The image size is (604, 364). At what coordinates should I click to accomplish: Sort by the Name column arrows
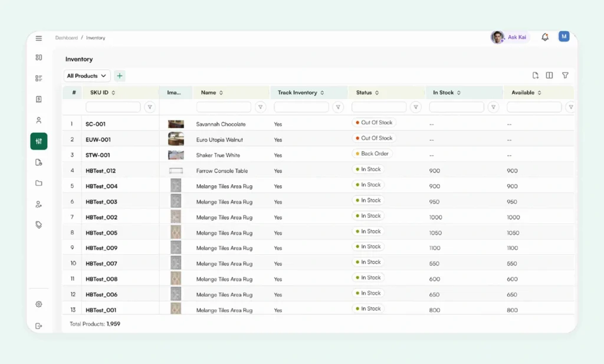[222, 93]
